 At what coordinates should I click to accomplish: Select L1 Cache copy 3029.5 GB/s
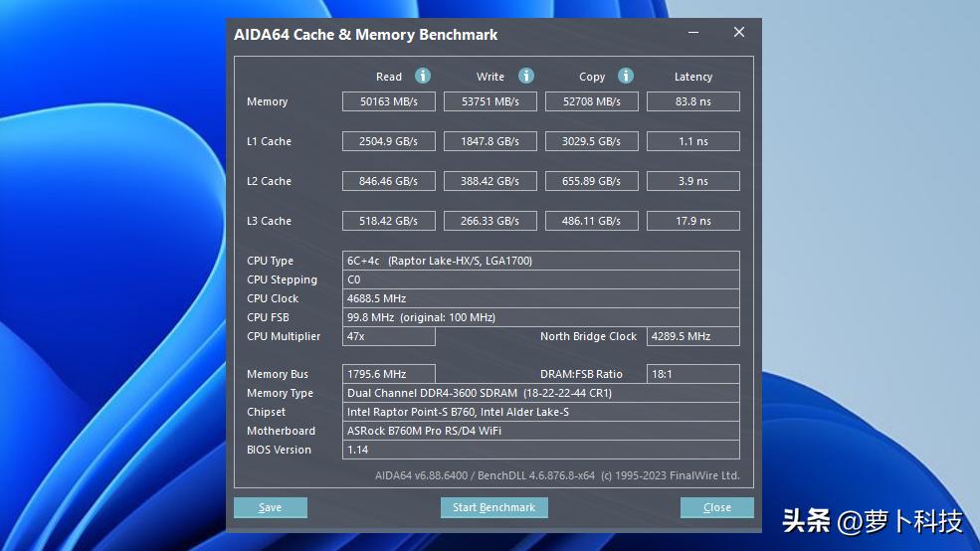pos(592,141)
